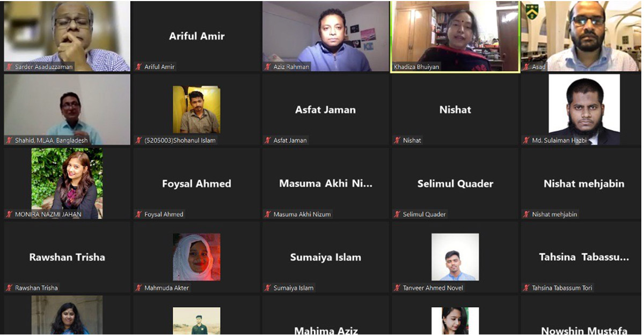Click the muted mic icon beside Selimul Quader

[397, 214]
